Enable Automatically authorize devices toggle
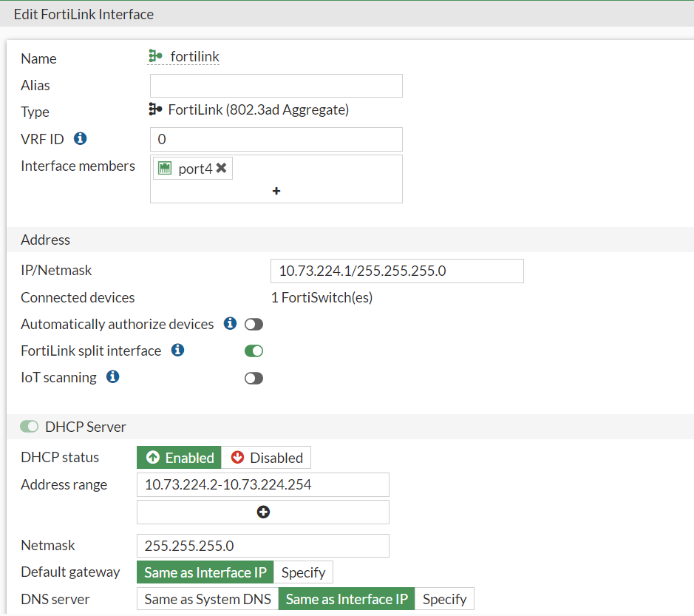Viewport: 694px width, 616px height. (254, 325)
